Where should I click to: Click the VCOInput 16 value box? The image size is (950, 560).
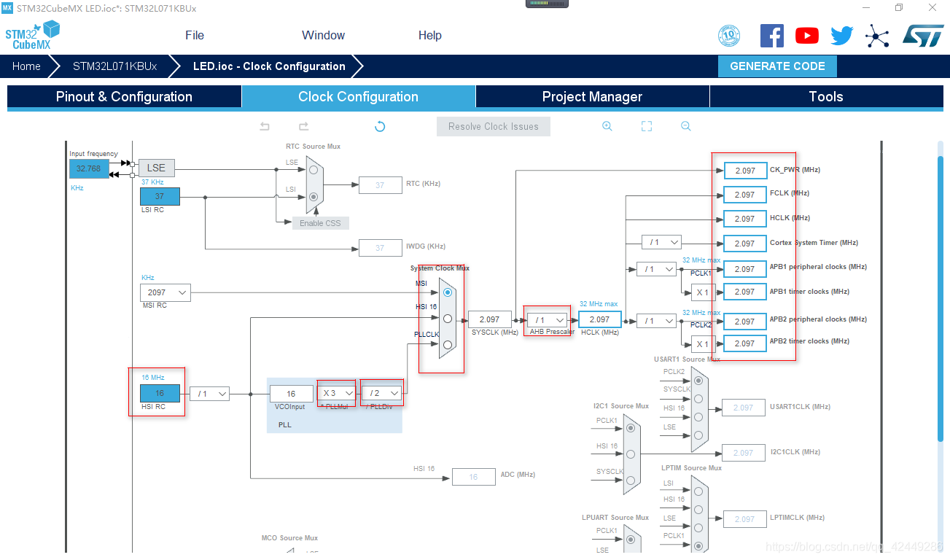click(291, 394)
